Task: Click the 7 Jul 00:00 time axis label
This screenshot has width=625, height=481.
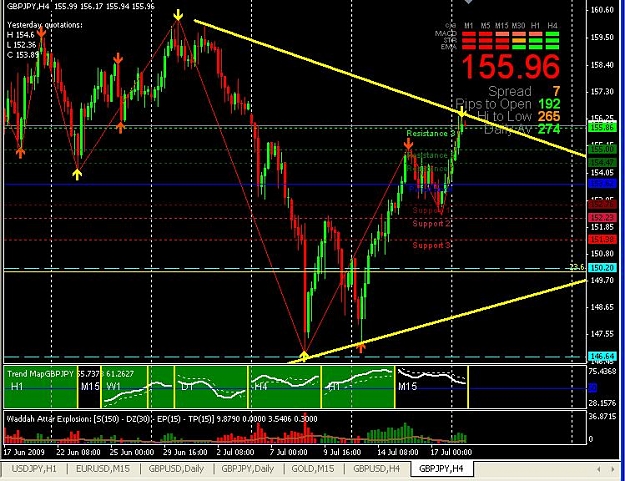Action: pyautogui.click(x=288, y=452)
